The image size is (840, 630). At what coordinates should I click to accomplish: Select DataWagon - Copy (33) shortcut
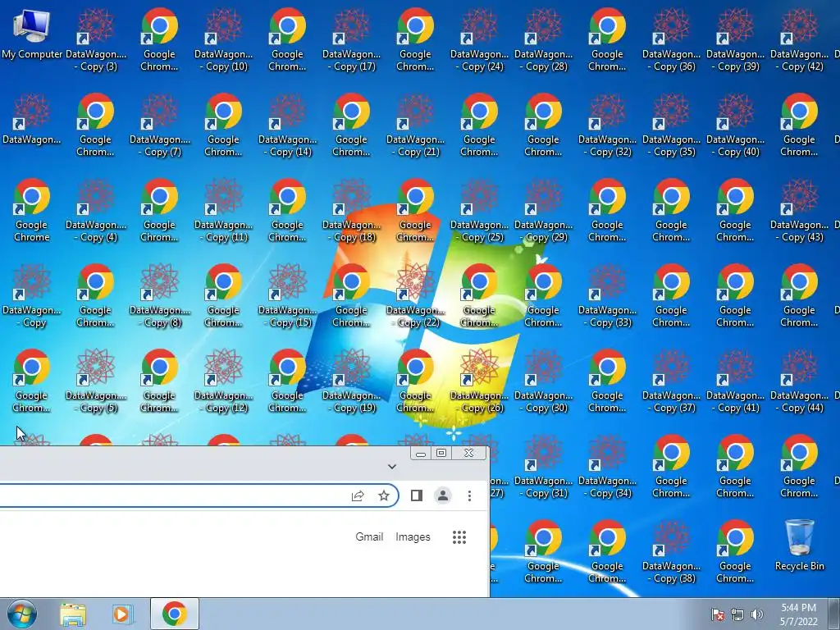(x=607, y=295)
